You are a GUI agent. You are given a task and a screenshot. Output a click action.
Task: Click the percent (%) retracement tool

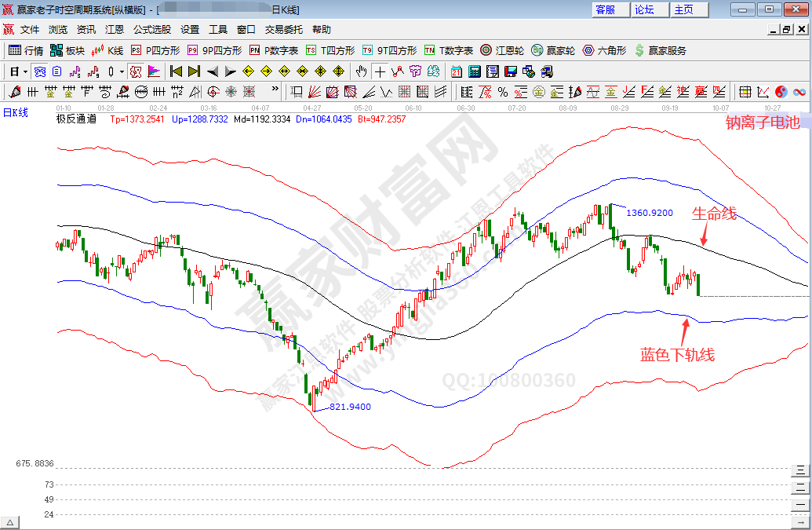[502, 92]
